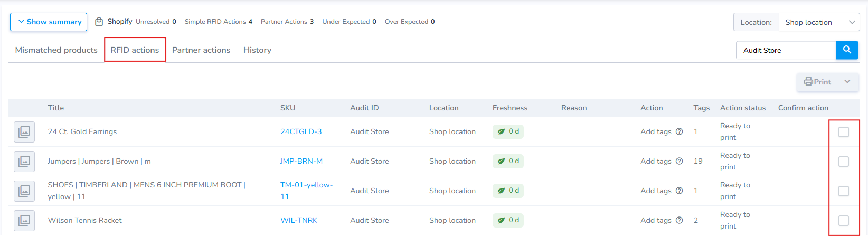868x236 pixels.
Task: Expand the Show summary button
Action: pos(49,22)
